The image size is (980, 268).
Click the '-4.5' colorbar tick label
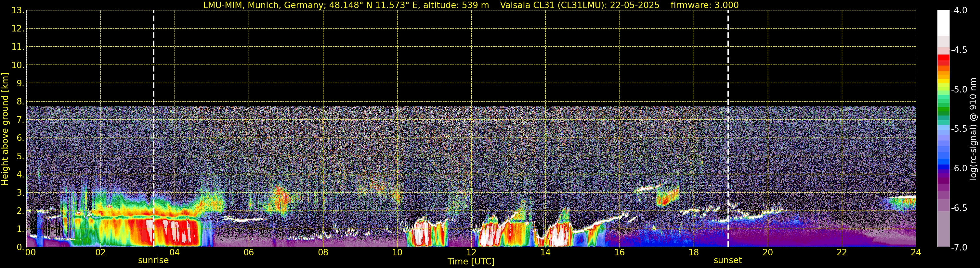959,50
